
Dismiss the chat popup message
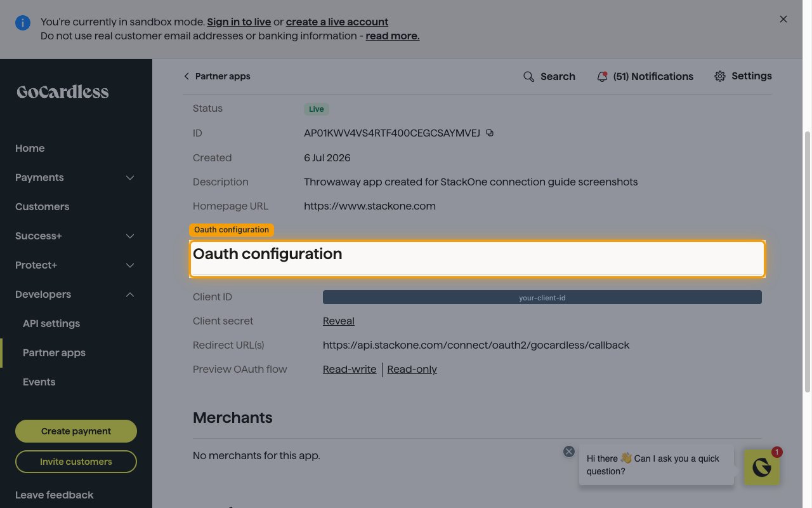[569, 451]
